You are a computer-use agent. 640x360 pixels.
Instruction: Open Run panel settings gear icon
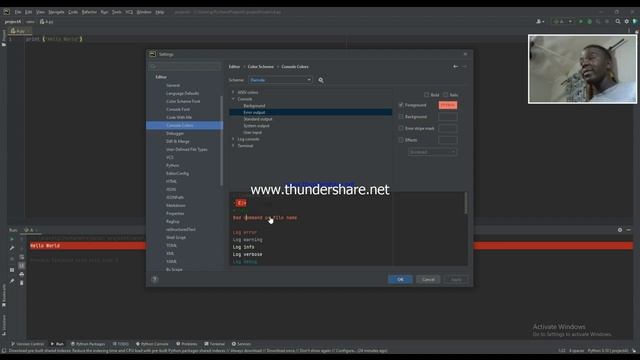(x=620, y=230)
